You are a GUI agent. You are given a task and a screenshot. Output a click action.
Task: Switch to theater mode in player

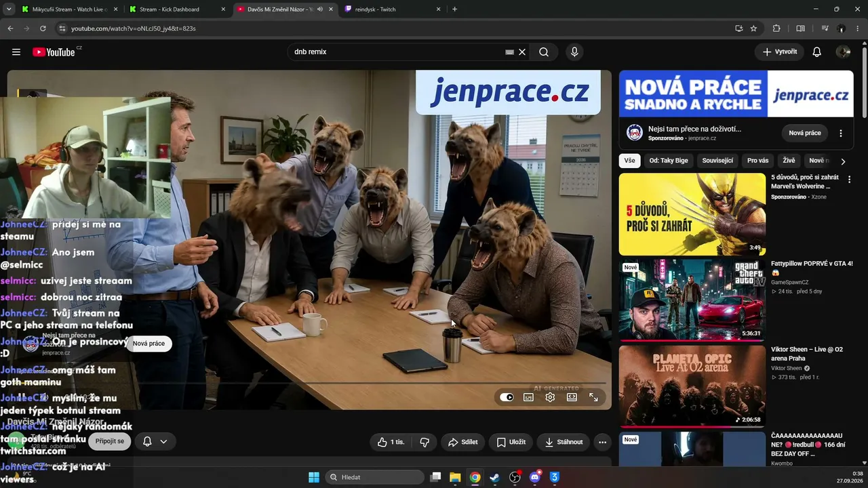[572, 397]
